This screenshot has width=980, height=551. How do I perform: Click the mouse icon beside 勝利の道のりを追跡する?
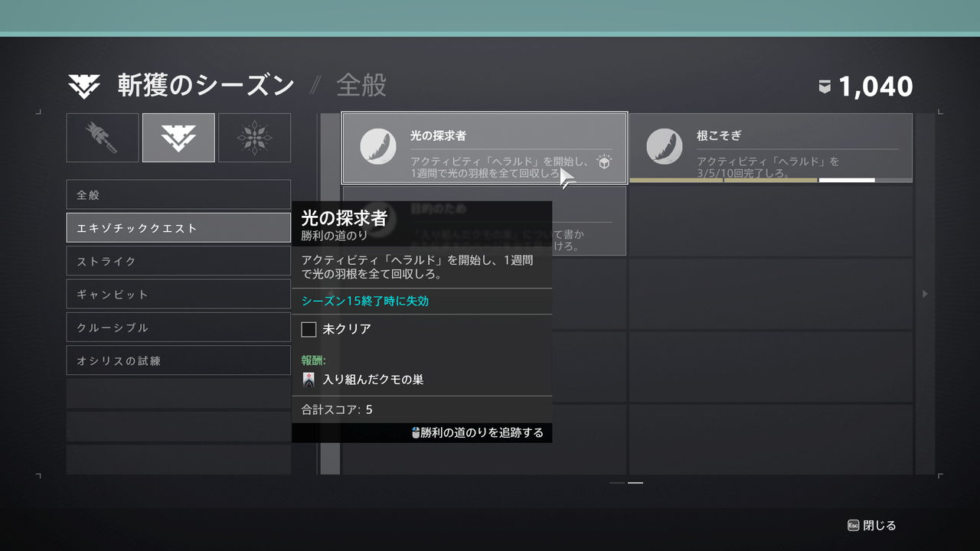pos(416,433)
